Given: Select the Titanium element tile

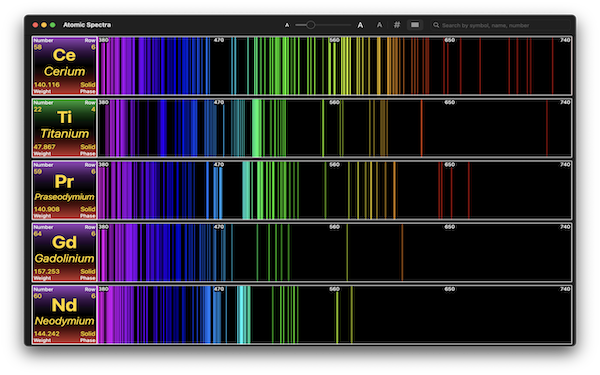Looking at the screenshot, I should pyautogui.click(x=65, y=128).
